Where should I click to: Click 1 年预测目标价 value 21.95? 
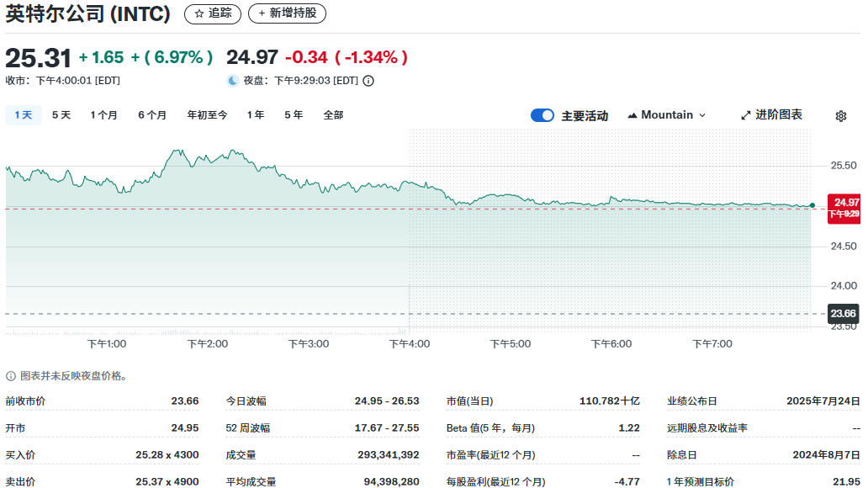[846, 482]
